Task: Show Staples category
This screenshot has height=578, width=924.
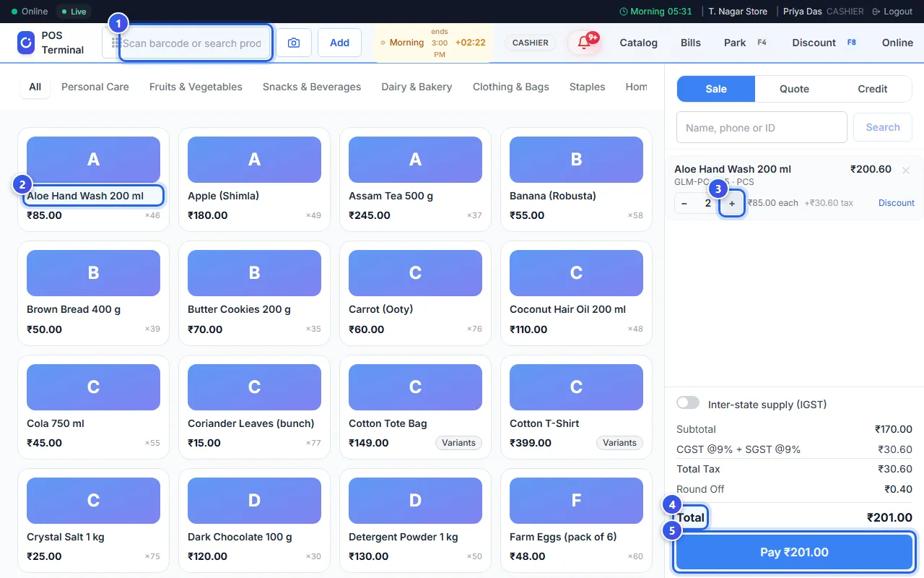Action: 587,87
